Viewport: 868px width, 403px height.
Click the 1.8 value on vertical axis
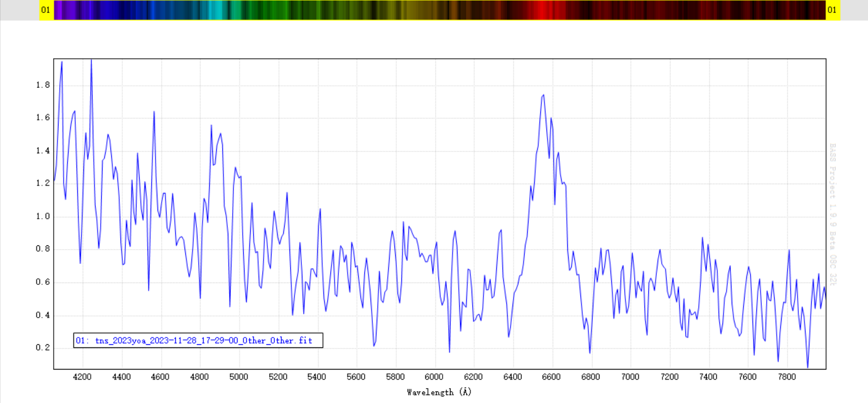click(44, 85)
